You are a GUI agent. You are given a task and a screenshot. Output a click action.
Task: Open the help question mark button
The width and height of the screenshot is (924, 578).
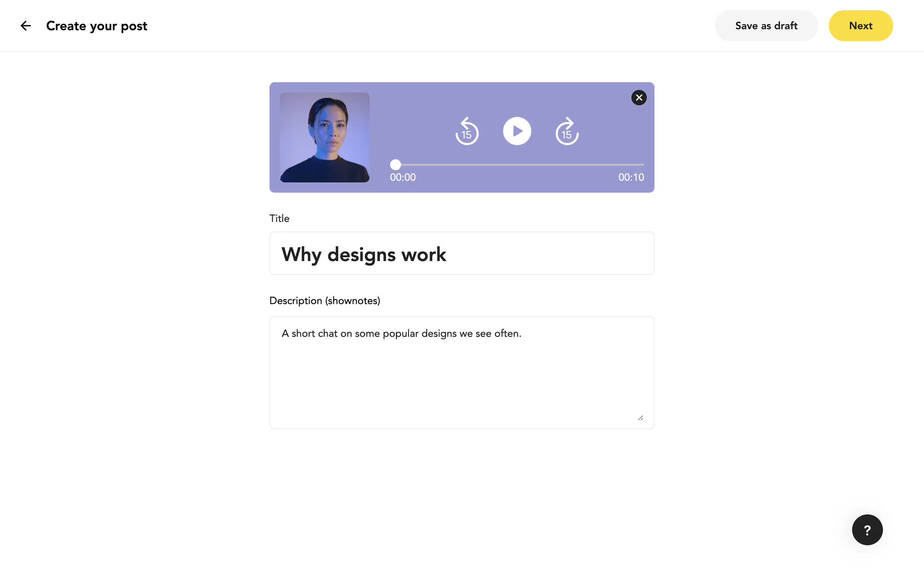[x=867, y=530]
